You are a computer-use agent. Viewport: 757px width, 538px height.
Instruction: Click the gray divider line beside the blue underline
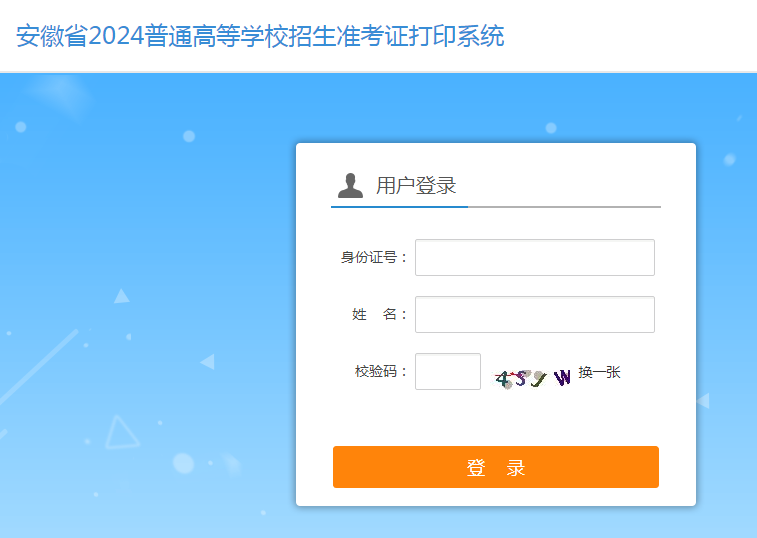click(x=564, y=207)
